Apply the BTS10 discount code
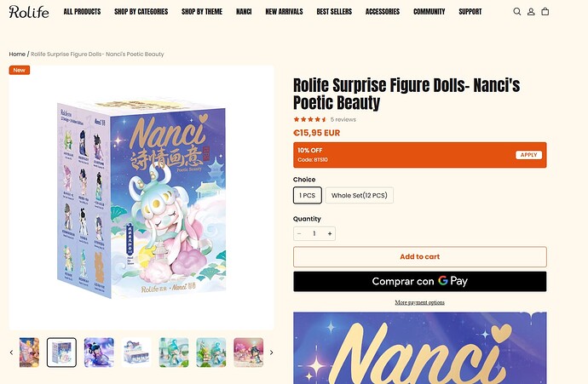This screenshot has width=588, height=384. pyautogui.click(x=528, y=155)
